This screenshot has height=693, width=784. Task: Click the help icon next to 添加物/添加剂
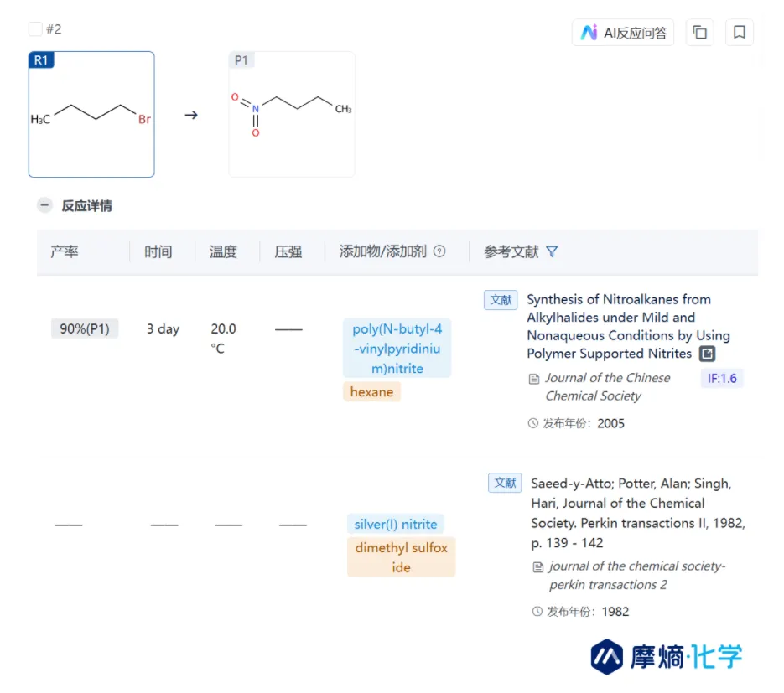click(439, 251)
